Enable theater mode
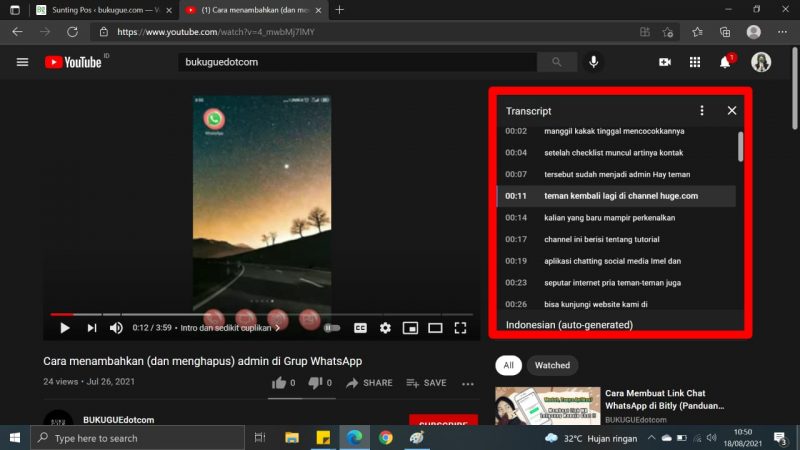Image resolution: width=800 pixels, height=450 pixels. pyautogui.click(x=435, y=328)
